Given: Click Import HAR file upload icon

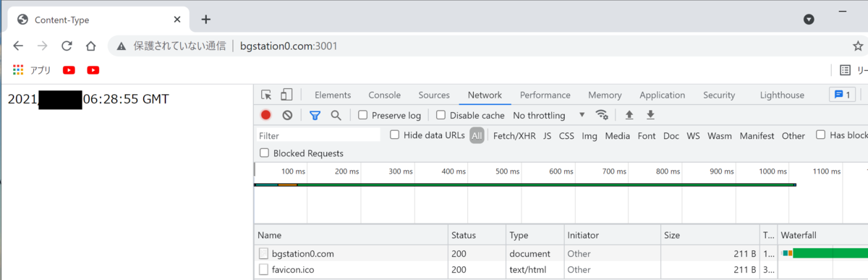Looking at the screenshot, I should (629, 115).
